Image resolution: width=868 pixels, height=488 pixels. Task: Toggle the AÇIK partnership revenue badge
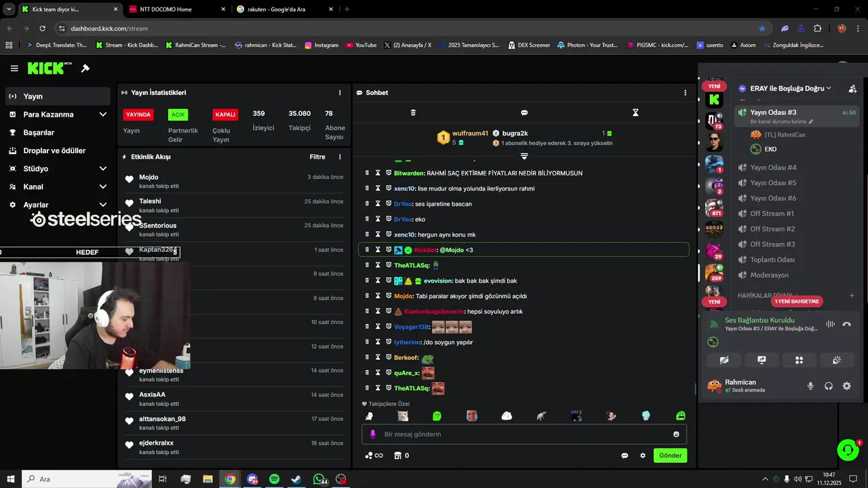coord(178,115)
